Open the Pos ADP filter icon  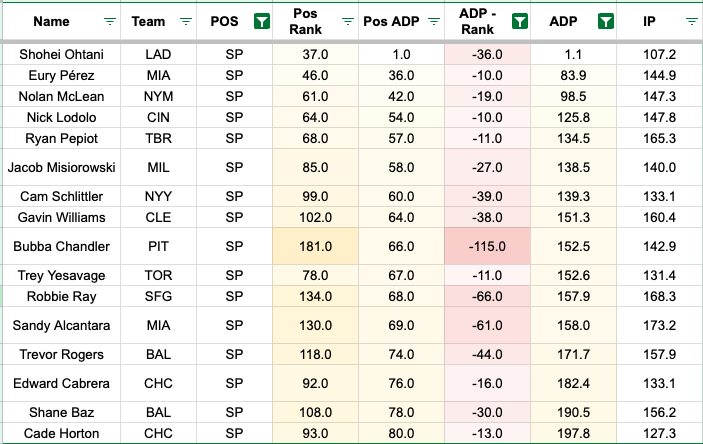pos(434,21)
